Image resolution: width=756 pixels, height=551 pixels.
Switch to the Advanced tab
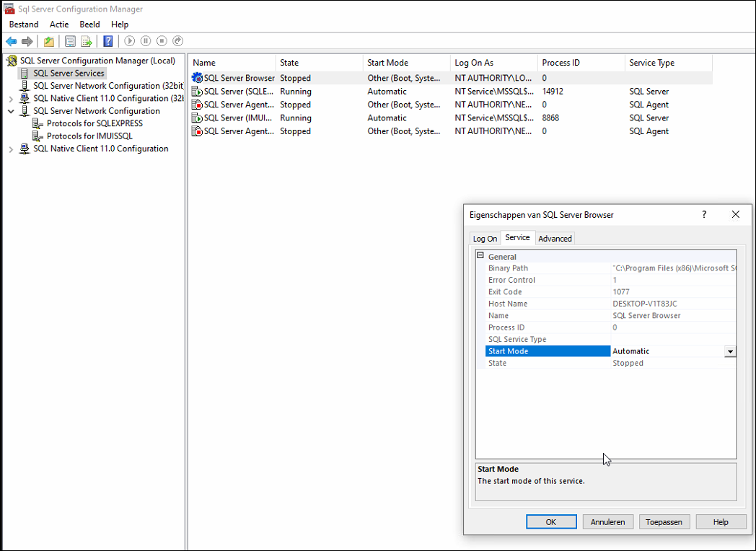click(555, 238)
